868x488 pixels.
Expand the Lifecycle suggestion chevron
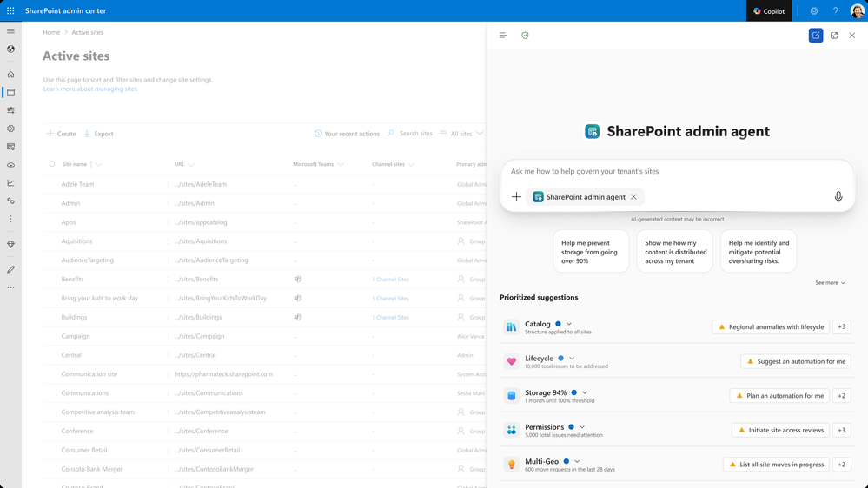coord(572,359)
